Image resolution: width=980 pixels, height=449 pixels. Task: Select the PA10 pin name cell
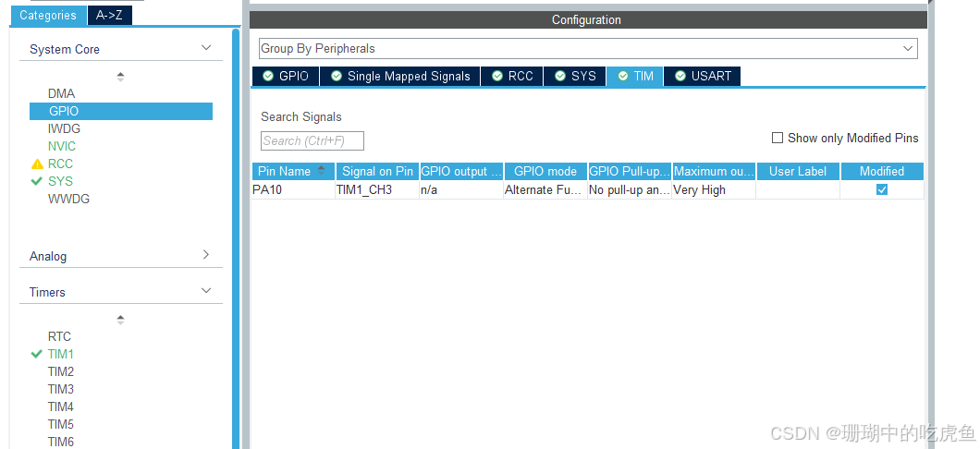click(293, 189)
